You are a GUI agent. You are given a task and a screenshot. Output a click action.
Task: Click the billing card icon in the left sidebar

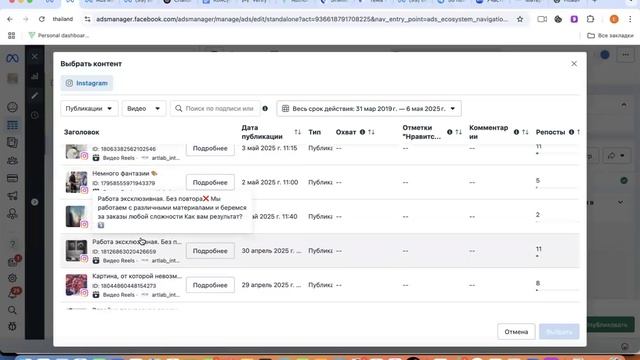[12, 178]
